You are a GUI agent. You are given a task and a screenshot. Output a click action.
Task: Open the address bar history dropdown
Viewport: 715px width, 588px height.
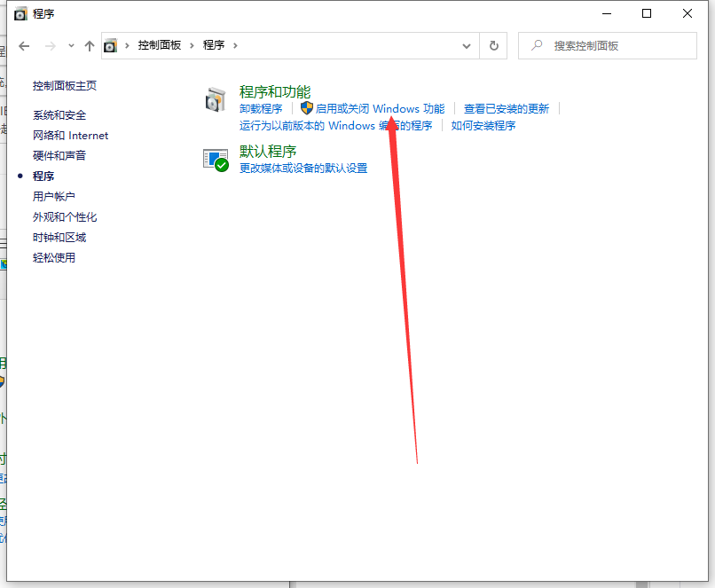coord(467,45)
